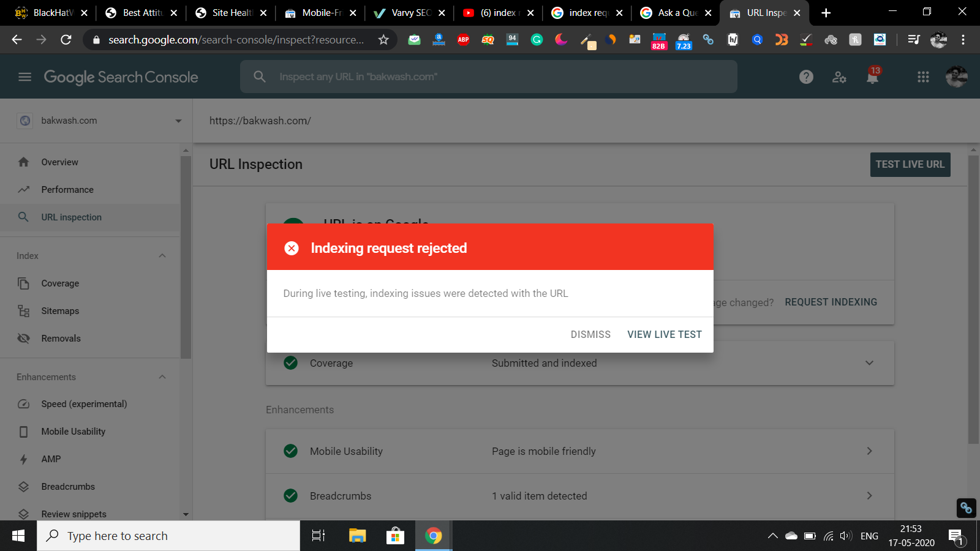Click the main page vertical scrollbar

tap(973, 300)
